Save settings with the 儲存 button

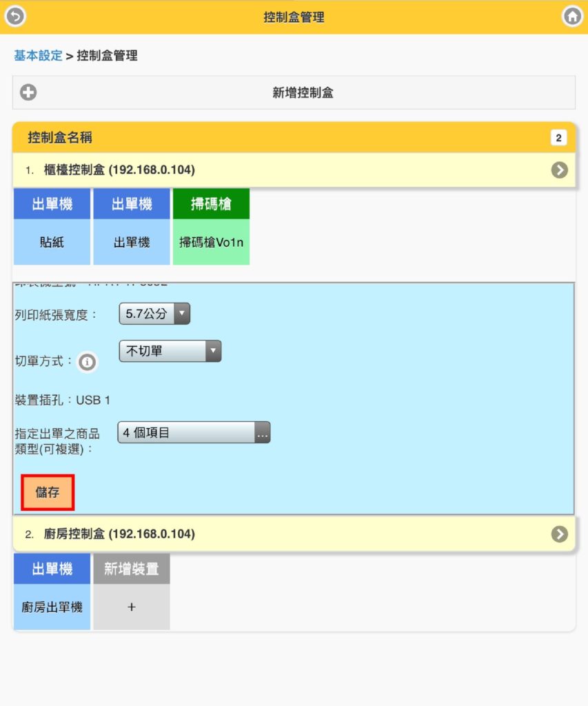(48, 492)
